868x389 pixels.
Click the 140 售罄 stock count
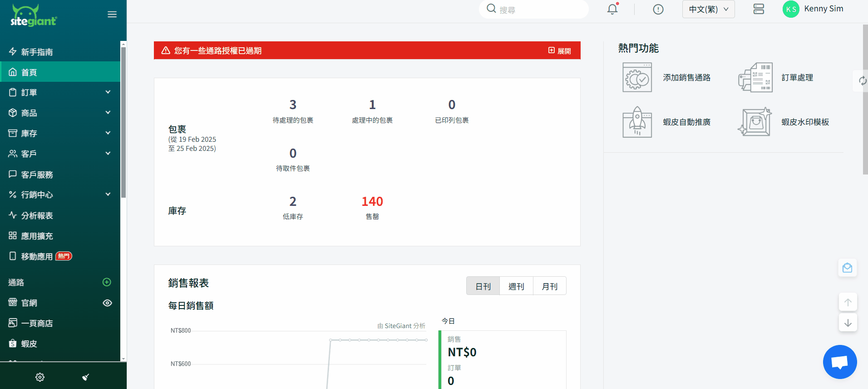[x=372, y=202]
